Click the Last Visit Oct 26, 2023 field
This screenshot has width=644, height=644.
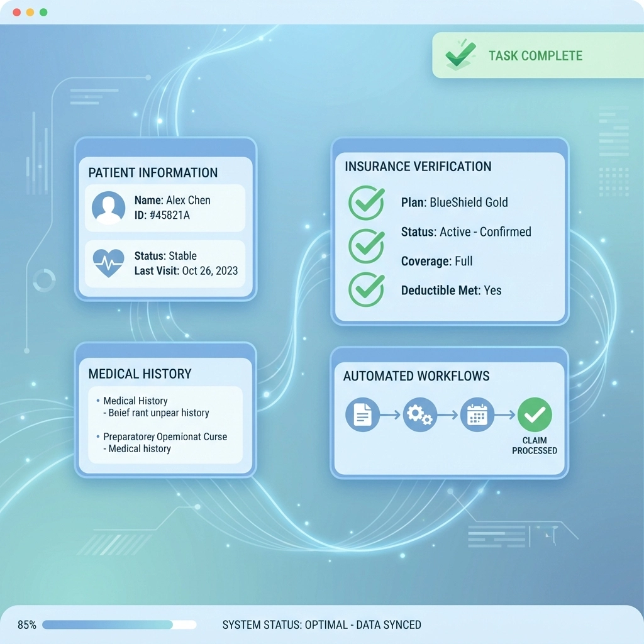click(186, 271)
